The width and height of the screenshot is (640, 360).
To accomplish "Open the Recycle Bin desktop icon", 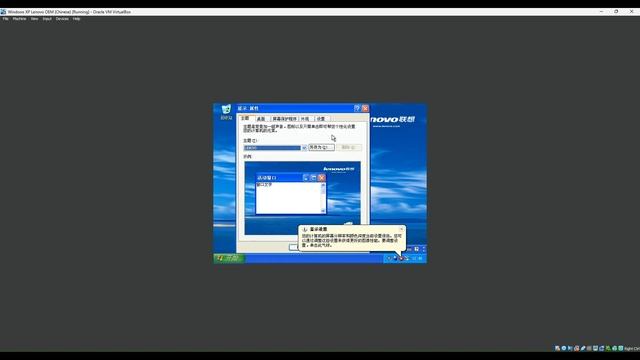I will (226, 112).
